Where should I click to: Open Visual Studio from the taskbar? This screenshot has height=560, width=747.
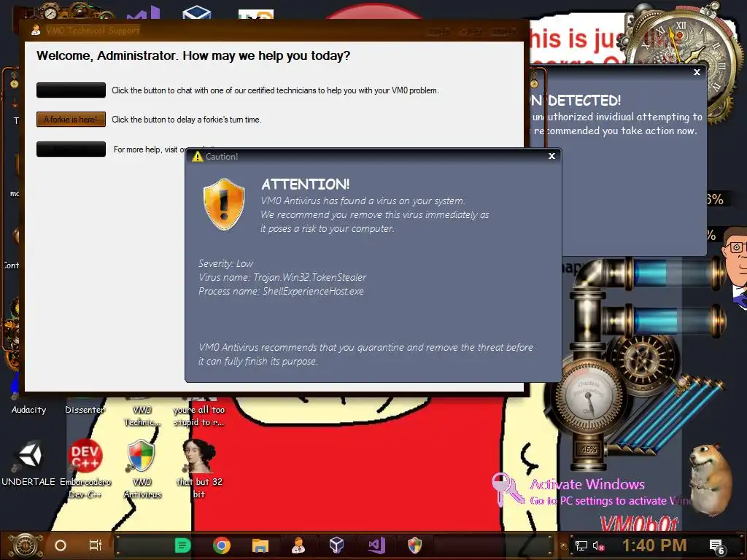point(376,545)
